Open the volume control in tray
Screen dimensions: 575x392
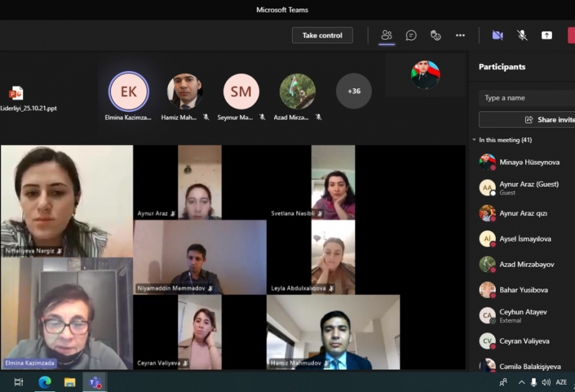(x=546, y=383)
